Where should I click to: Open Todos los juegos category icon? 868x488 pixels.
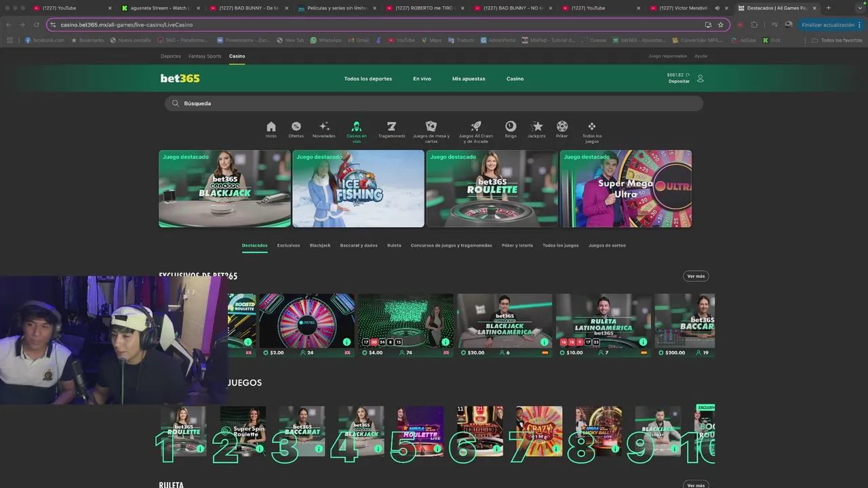592,126
